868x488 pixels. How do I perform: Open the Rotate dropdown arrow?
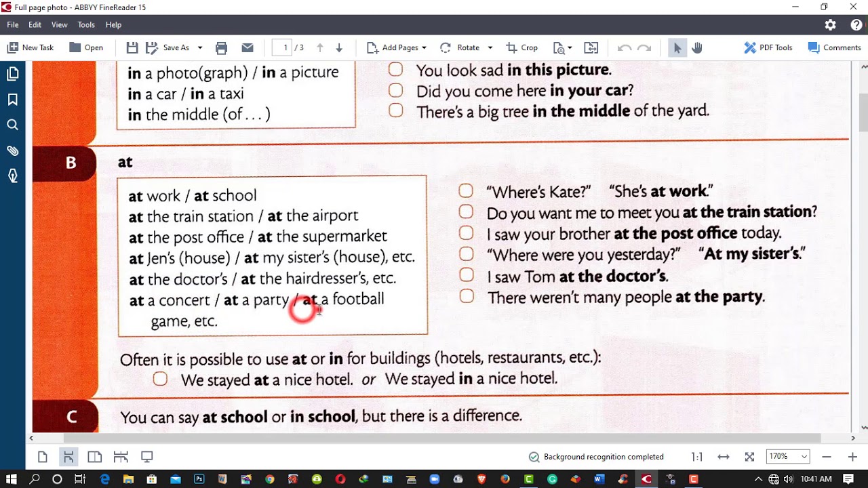coord(490,47)
